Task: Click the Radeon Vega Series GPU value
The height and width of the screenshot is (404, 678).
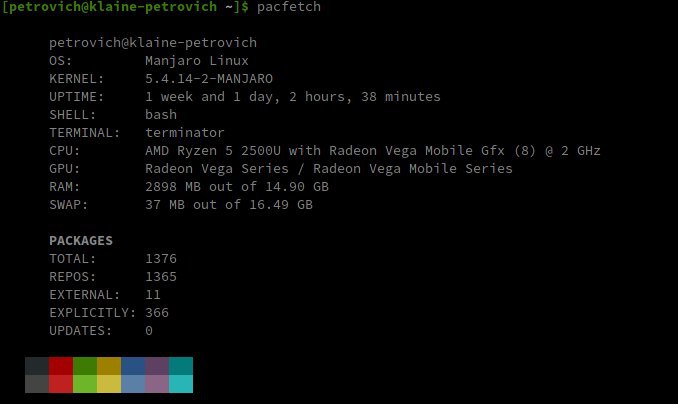Action: pos(329,169)
